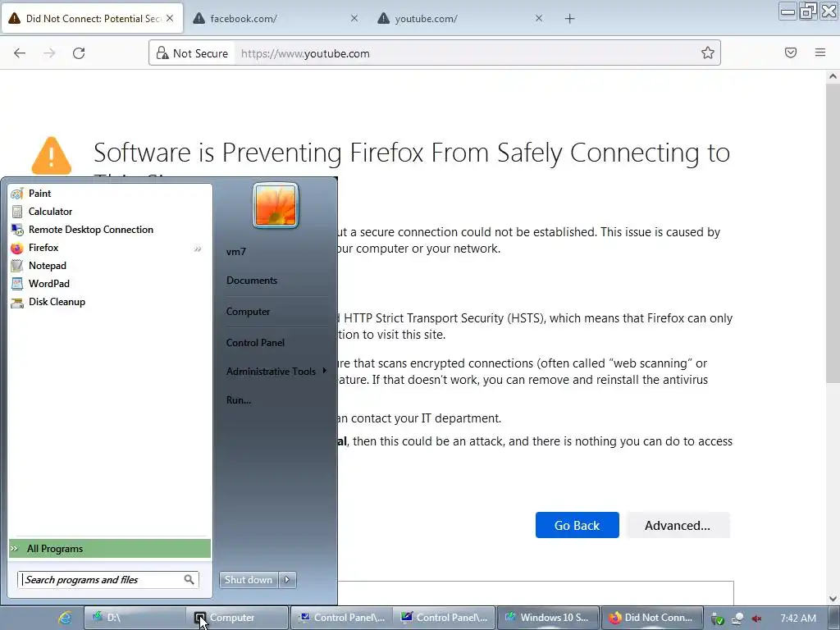This screenshot has height=630, width=840.
Task: Click the page scrollbar down arrow
Action: tap(833, 598)
